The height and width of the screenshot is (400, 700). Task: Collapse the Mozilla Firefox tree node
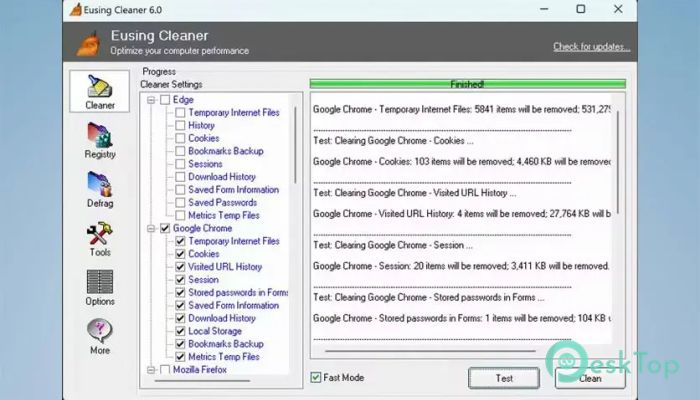coord(151,370)
